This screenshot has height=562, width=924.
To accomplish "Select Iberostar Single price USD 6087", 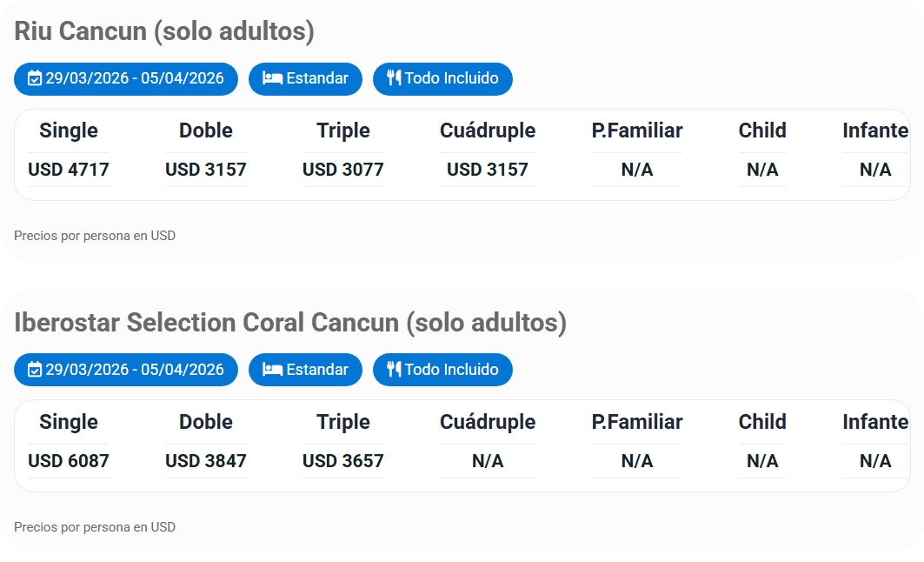I will point(69,461).
